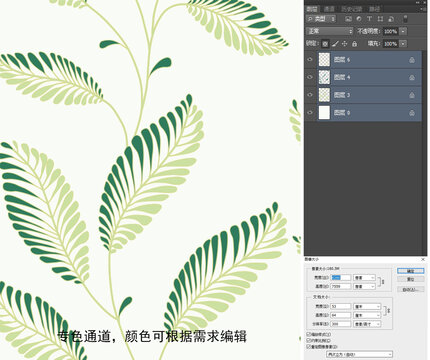
Task: Open document width unit dropdown
Action: [367, 306]
